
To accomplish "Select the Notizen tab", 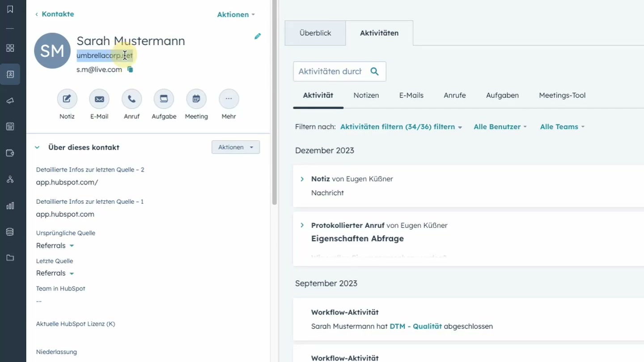I will point(366,95).
